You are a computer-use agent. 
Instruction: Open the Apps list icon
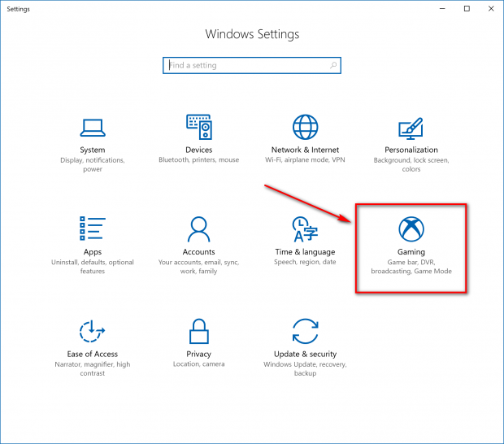click(x=93, y=229)
